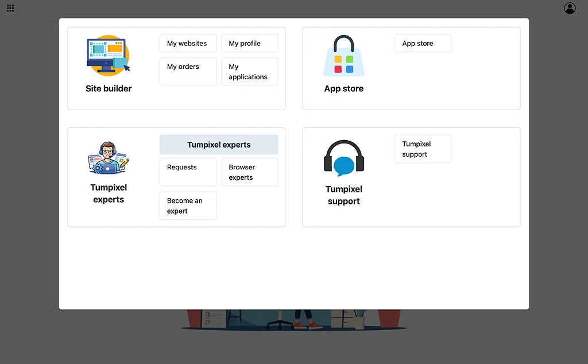This screenshot has width=588, height=364.
Task: Open My websites
Action: click(188, 44)
